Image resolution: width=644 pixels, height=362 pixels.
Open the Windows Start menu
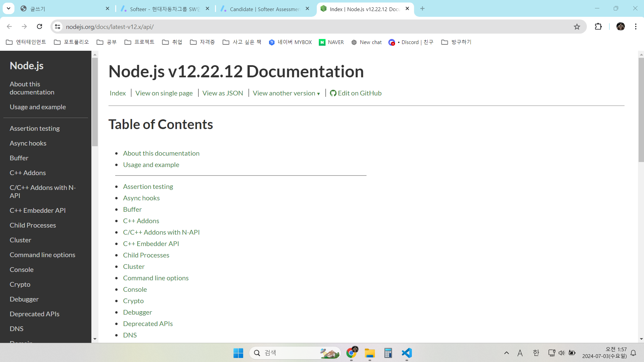point(238,353)
